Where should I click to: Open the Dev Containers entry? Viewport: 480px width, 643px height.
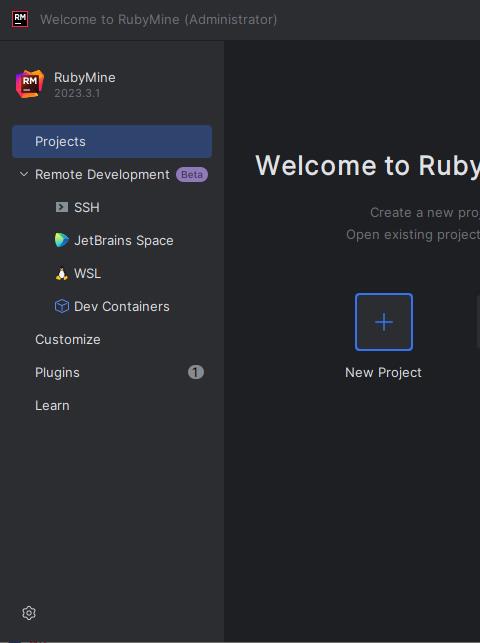[x=122, y=306]
